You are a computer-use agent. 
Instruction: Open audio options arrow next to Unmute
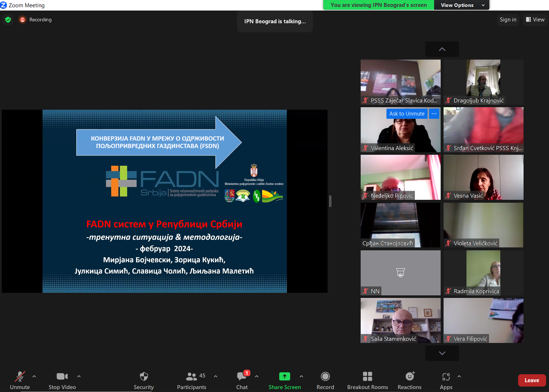click(x=34, y=376)
